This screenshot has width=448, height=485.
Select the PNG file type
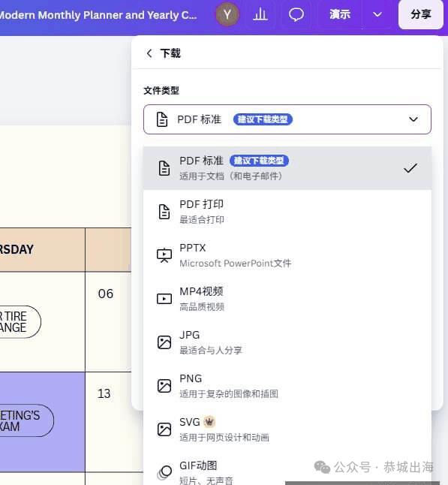click(x=287, y=386)
